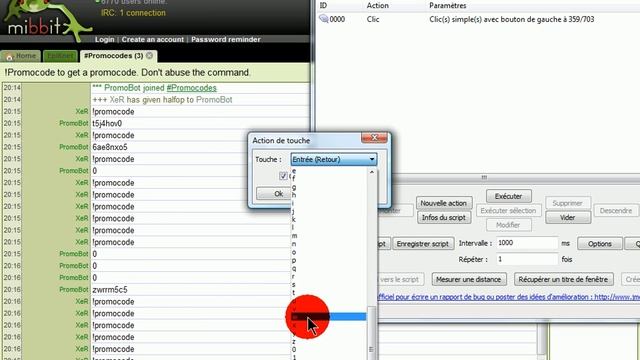Viewport: 640px width, 360px height.
Task: Focus the Intervalle field showing 1000
Action: pyautogui.click(x=527, y=243)
